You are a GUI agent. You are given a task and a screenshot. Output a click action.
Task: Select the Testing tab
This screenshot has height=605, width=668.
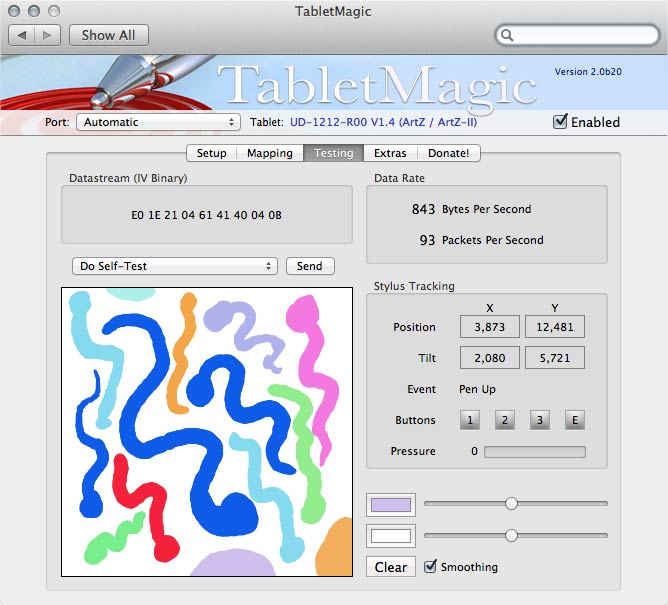tap(334, 153)
